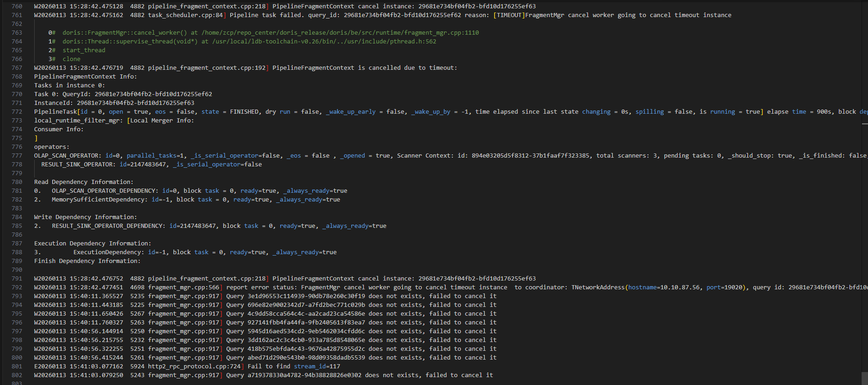Click "Write Dependency Information:" heading
Screen dimensions: 868x385
click(x=86, y=217)
